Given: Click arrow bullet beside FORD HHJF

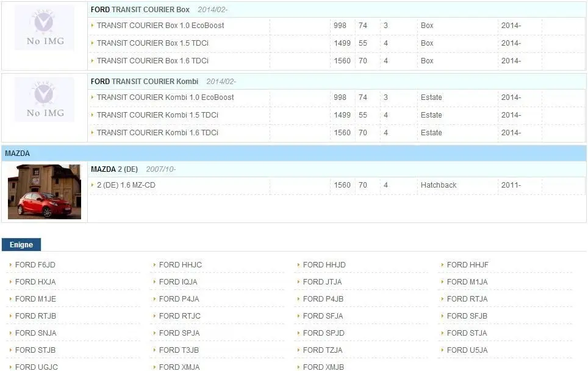Looking at the screenshot, I should [442, 265].
